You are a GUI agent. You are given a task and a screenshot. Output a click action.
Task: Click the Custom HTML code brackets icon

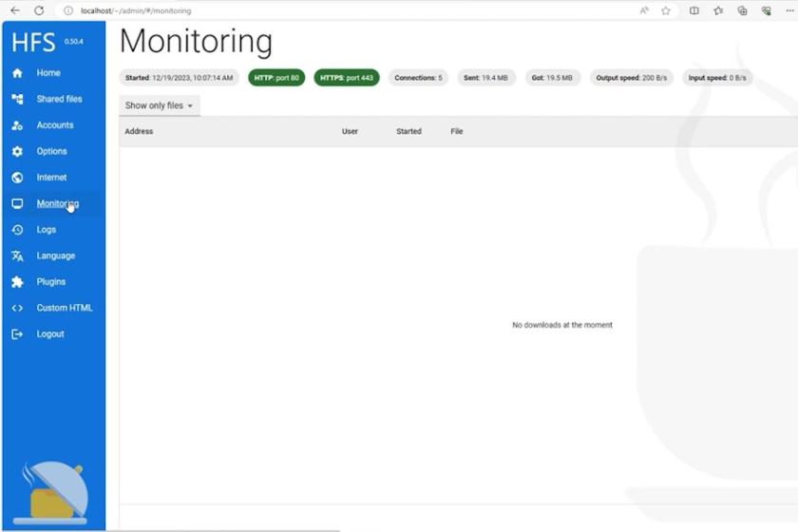pyautogui.click(x=17, y=308)
